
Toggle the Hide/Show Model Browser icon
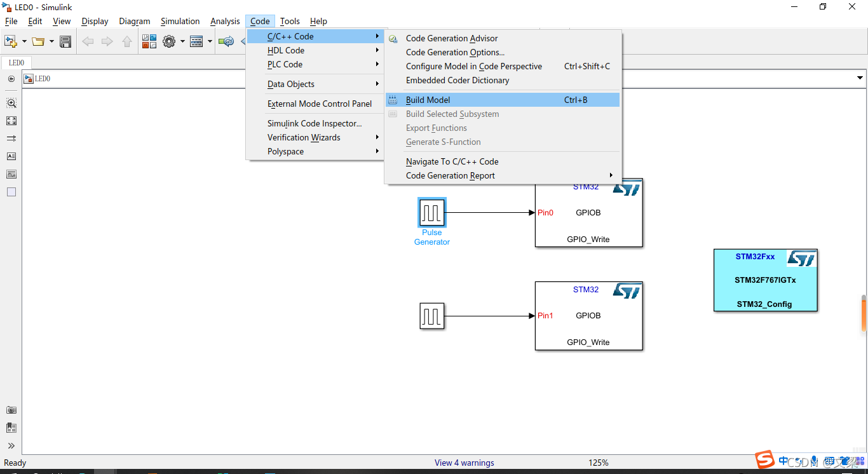pos(11,79)
